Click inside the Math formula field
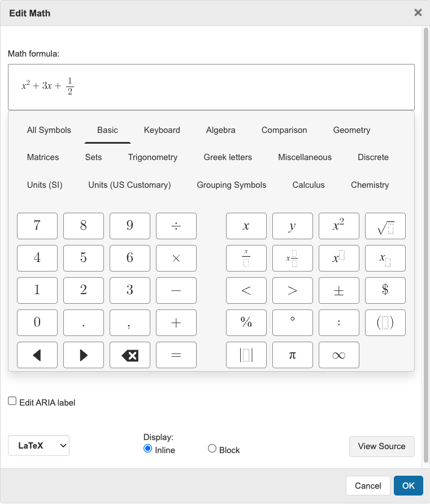 (211, 87)
